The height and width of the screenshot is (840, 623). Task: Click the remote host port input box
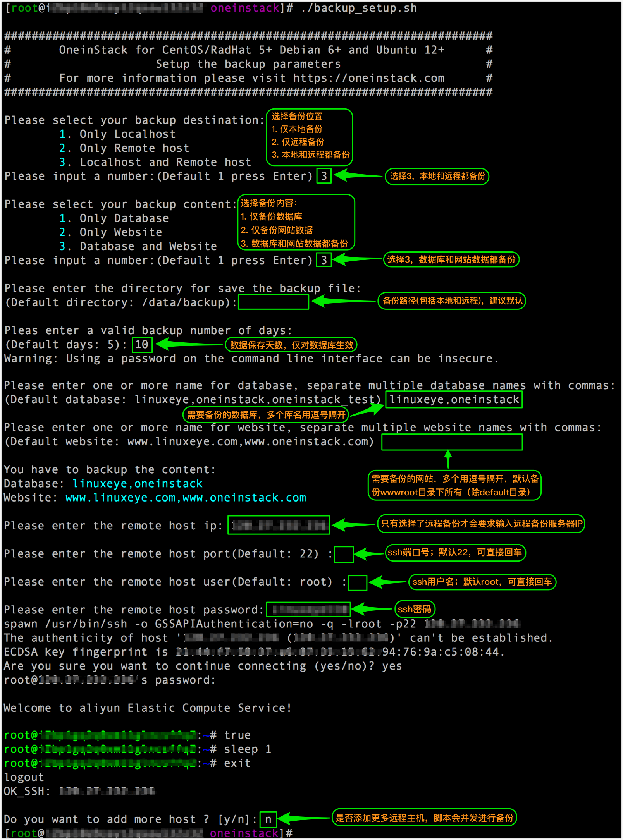(343, 555)
